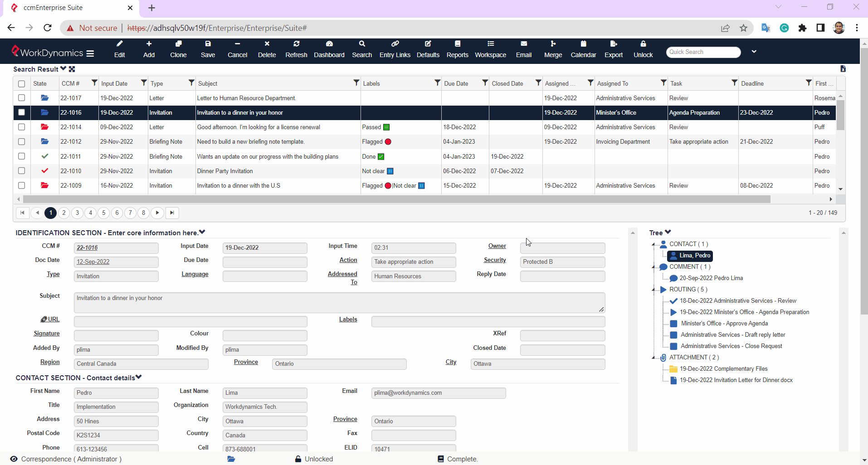
Task: Open the Quick Search dropdown arrow
Action: click(x=754, y=52)
